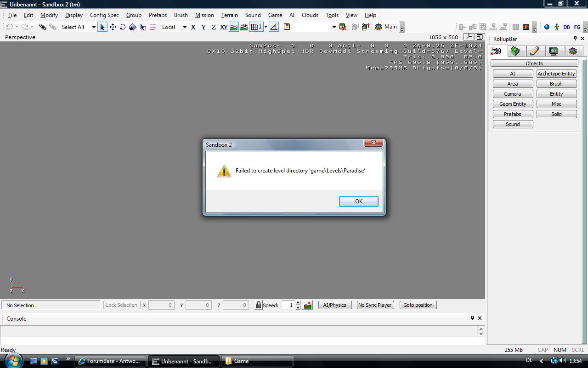588x368 pixels.
Task: Toggle Y axis constraint
Action: tap(204, 27)
